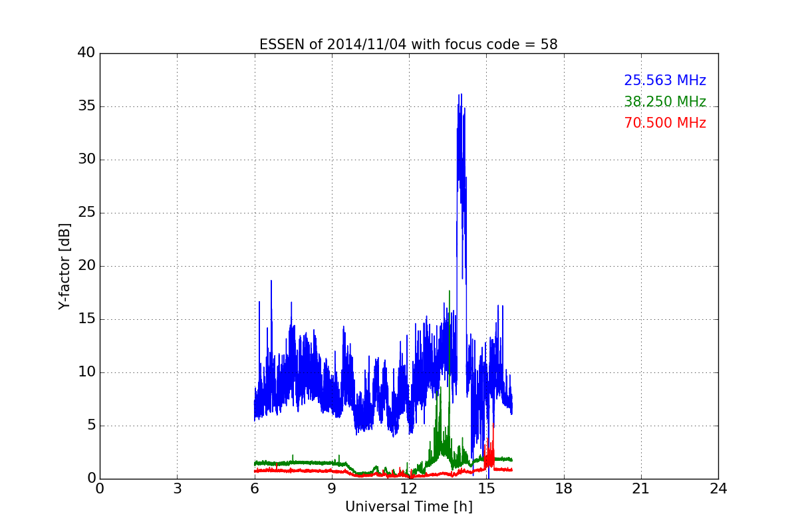Click the x-axis tick label 21
This screenshot has height=532, width=798.
[x=641, y=489]
